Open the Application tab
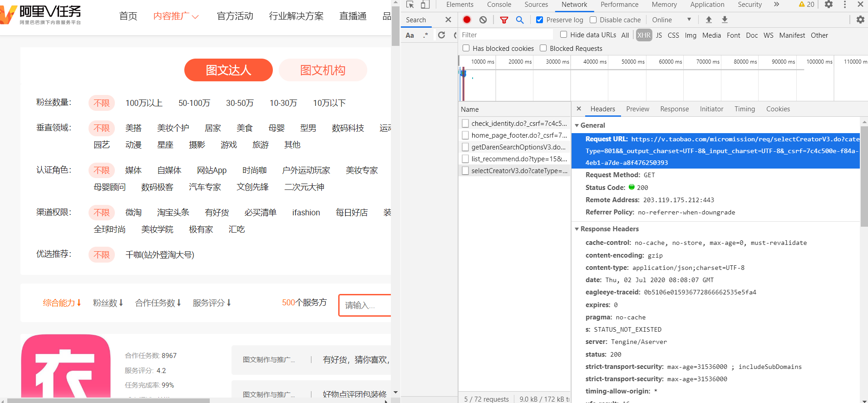This screenshot has height=403, width=868. pos(707,5)
